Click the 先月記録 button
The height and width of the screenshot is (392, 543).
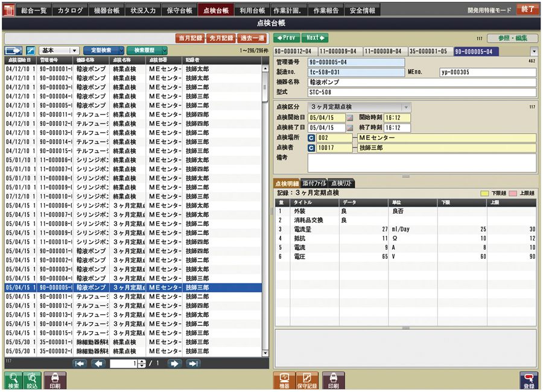[x=221, y=38]
